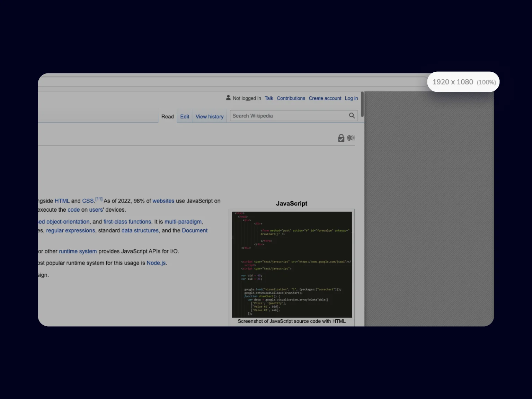
Task: Click the page protection lock icon
Action: (x=341, y=138)
